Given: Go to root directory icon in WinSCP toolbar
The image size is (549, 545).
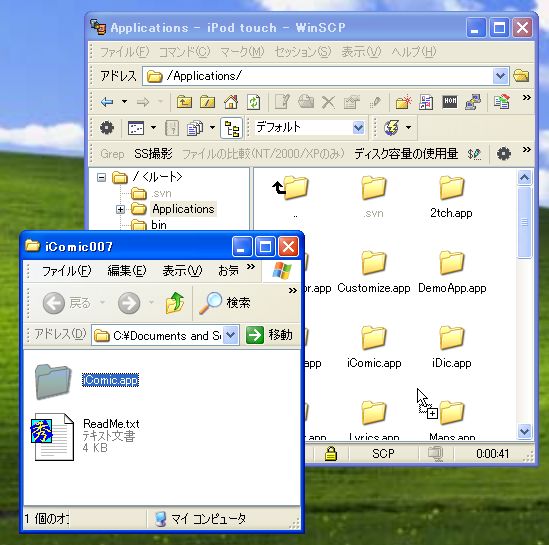Looking at the screenshot, I should click(207, 102).
